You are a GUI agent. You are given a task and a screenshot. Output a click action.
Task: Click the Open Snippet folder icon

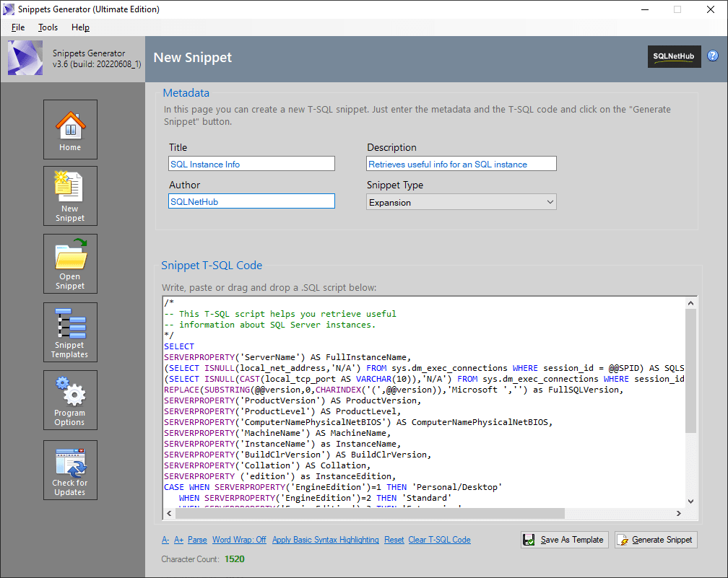pos(70,262)
